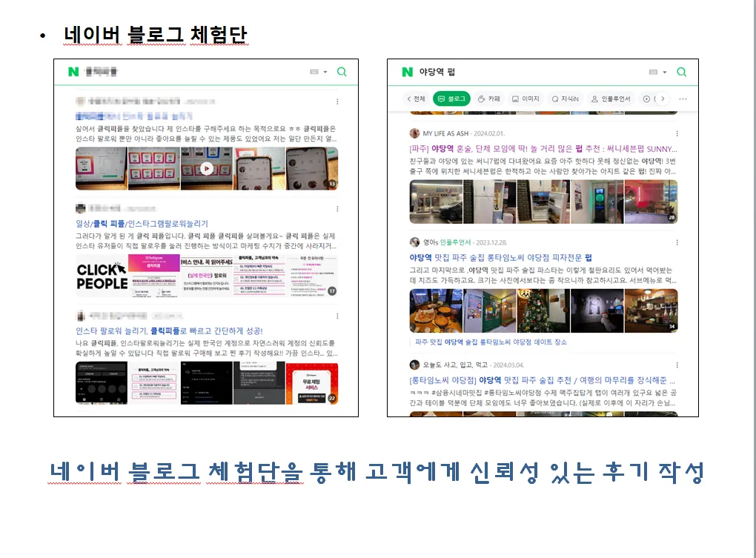Open the three-dot more menu beside the tabs
756x558 pixels.
683,99
